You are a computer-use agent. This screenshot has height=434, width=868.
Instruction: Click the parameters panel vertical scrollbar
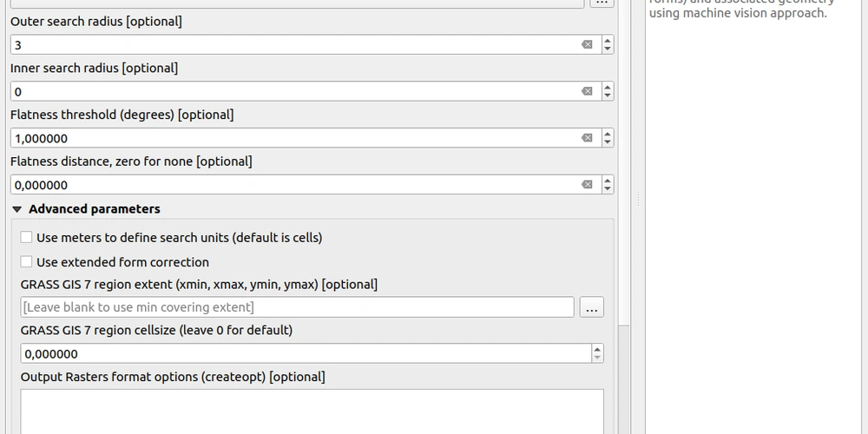point(624,373)
